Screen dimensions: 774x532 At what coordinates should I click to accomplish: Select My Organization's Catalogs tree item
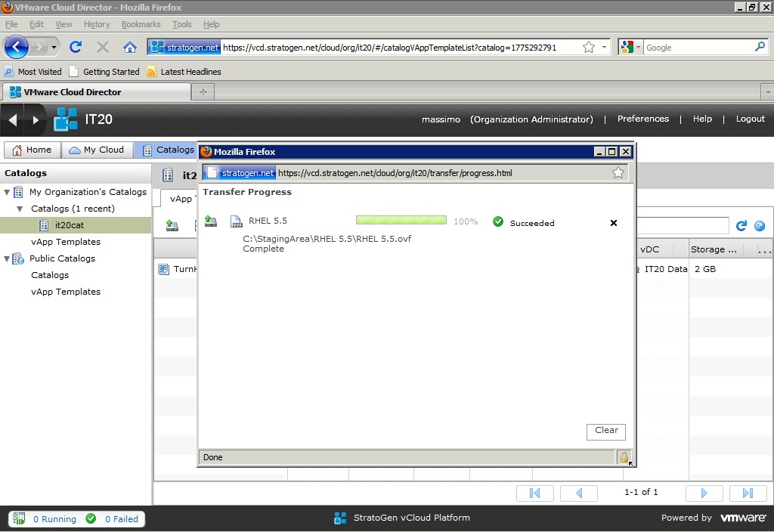click(88, 192)
